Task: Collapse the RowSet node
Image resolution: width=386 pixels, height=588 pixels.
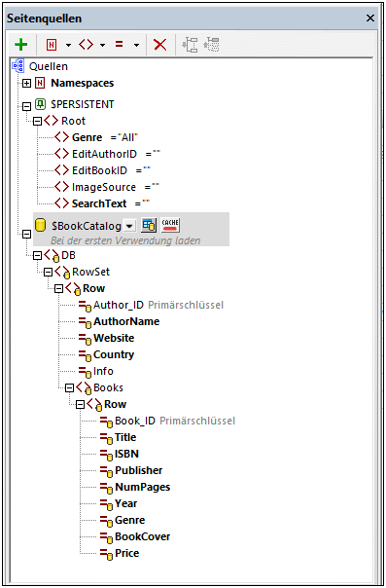Action: (48, 273)
